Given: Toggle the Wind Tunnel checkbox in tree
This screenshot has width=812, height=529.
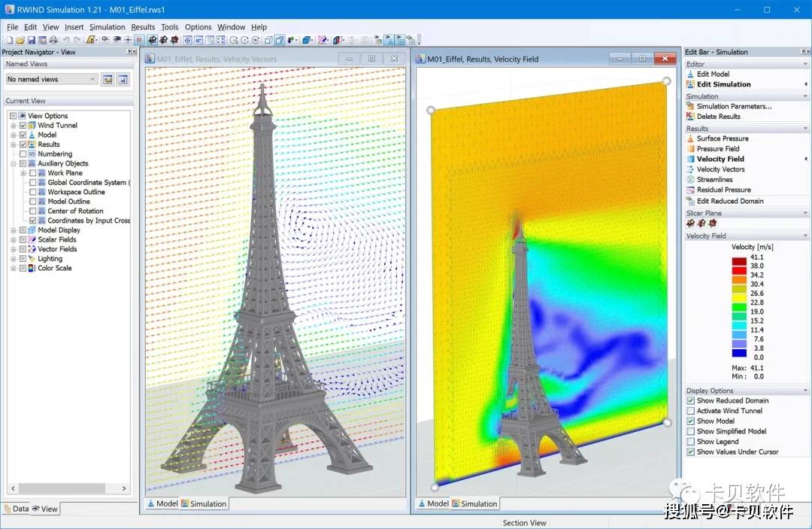Looking at the screenshot, I should point(23,126).
